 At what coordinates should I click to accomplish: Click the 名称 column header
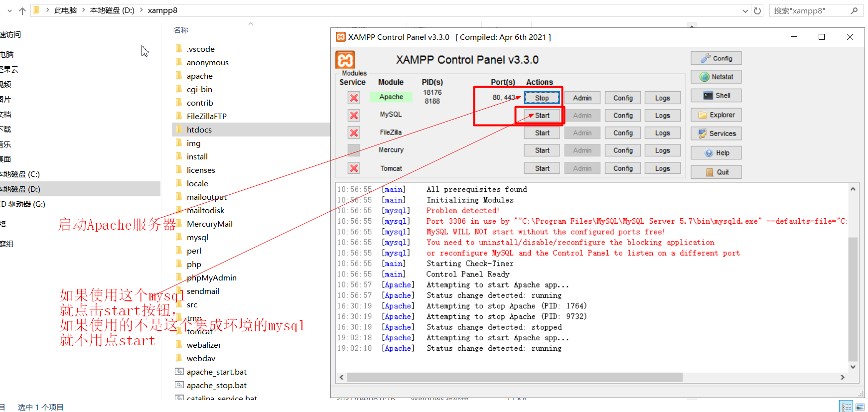click(181, 30)
